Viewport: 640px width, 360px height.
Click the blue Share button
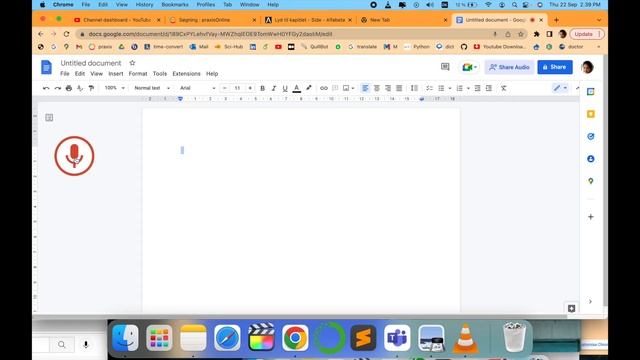click(x=555, y=67)
